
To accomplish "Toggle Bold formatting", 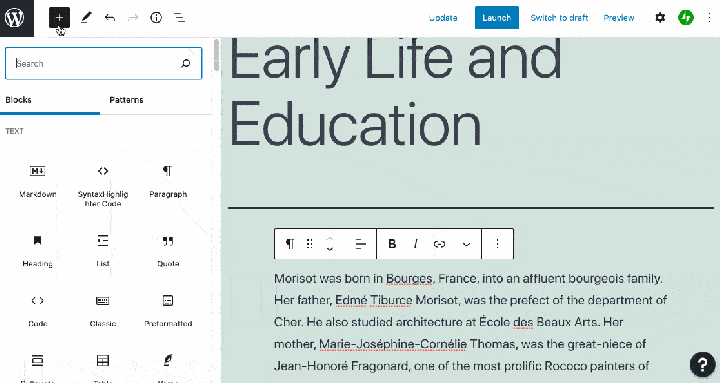I will pos(392,244).
